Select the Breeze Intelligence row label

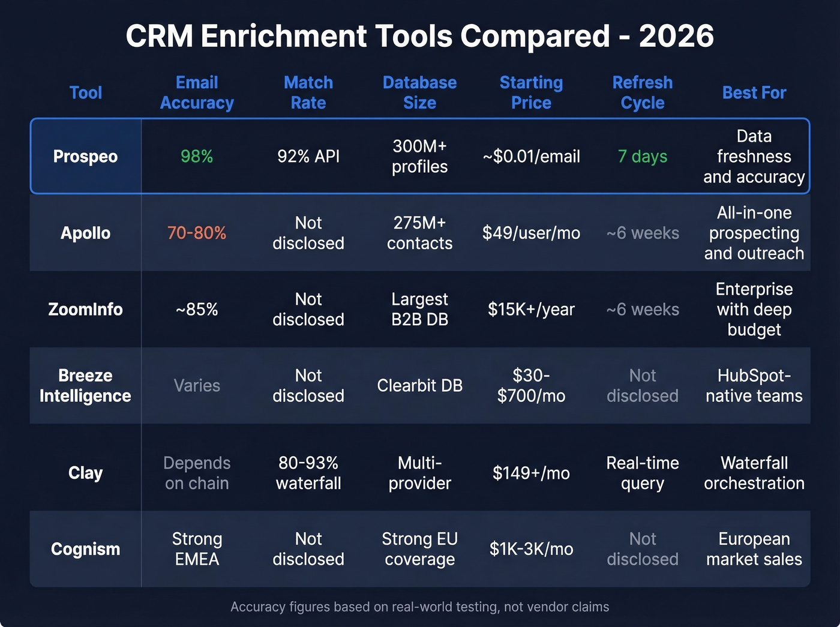pos(85,386)
